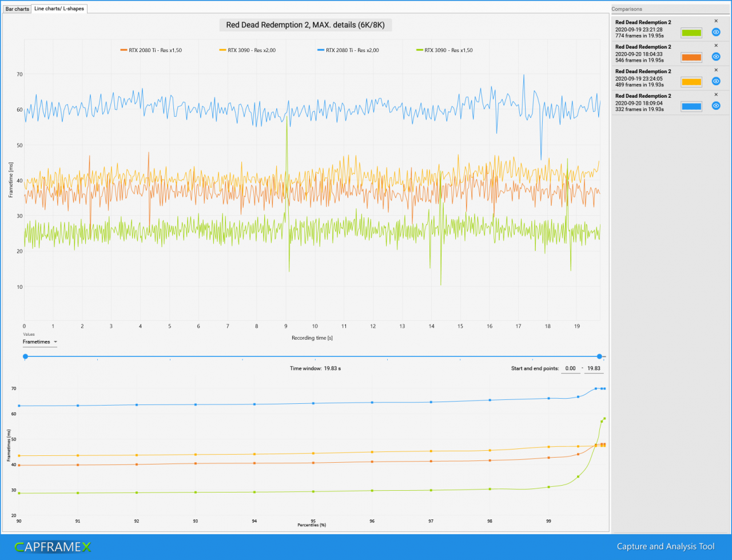Click the end point field showing 19.83
Viewport: 732px width, 560px height.
coord(594,369)
